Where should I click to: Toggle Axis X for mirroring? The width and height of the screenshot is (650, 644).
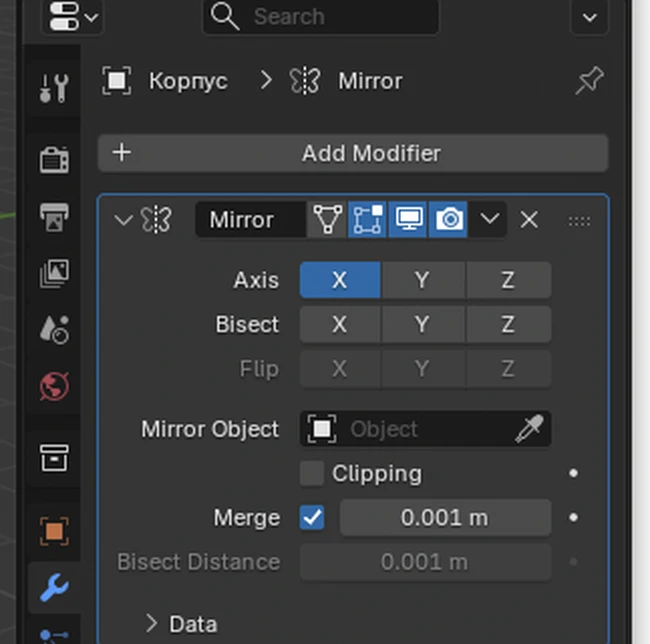pos(340,280)
